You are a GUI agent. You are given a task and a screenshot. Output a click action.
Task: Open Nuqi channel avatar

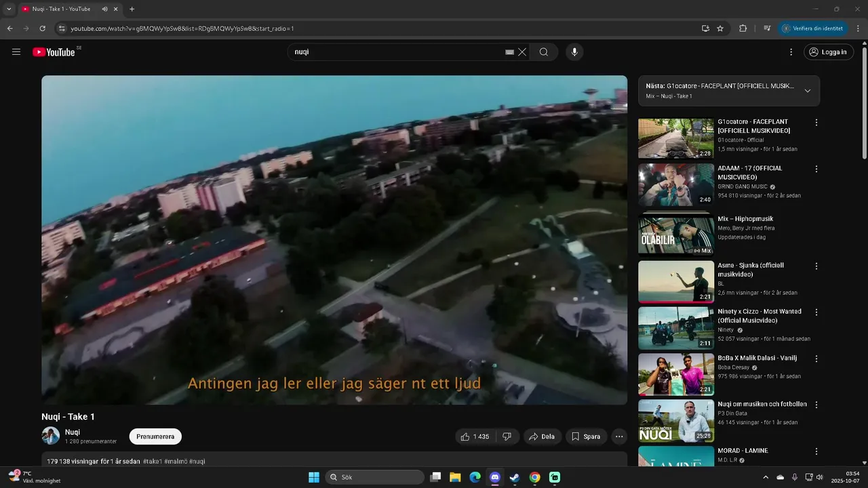click(x=51, y=436)
